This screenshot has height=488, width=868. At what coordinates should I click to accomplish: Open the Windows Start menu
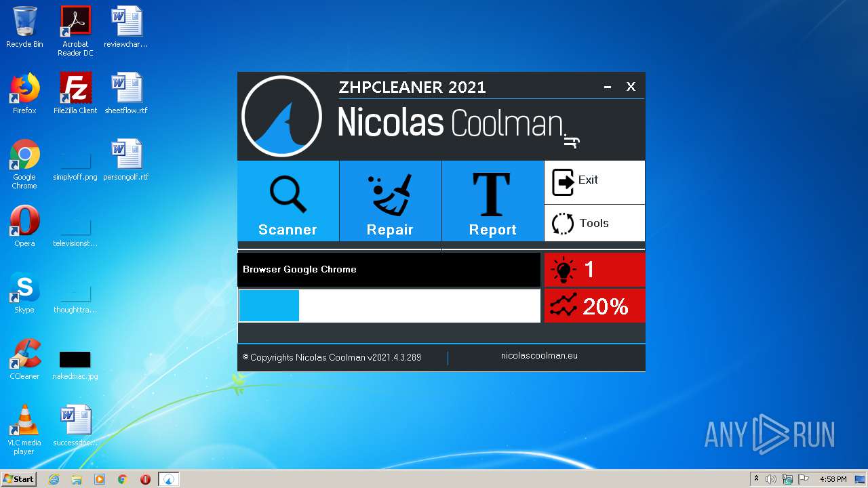click(19, 479)
